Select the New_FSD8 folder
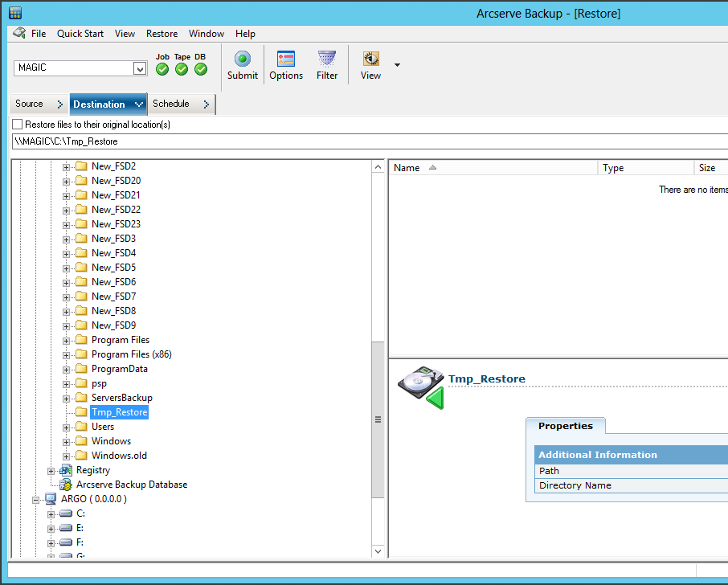The width and height of the screenshot is (728, 585). 114,311
